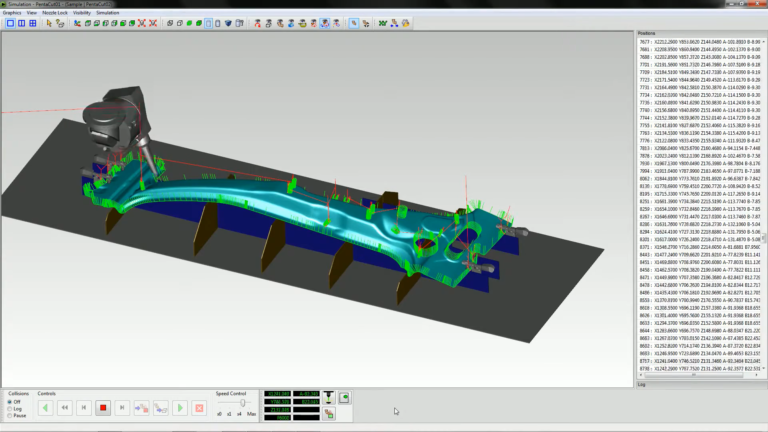The image size is (768, 432).
Task: Click Positions list scroll-up arrow
Action: click(764, 42)
